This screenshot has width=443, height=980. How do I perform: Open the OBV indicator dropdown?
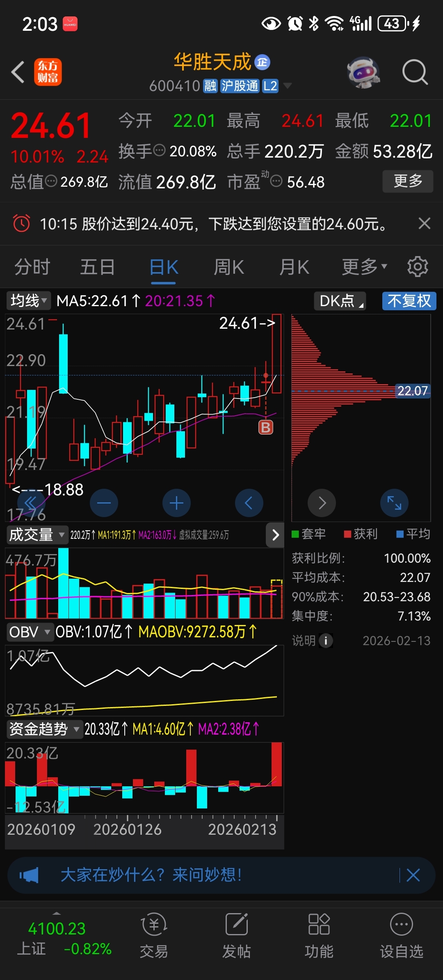coord(30,632)
